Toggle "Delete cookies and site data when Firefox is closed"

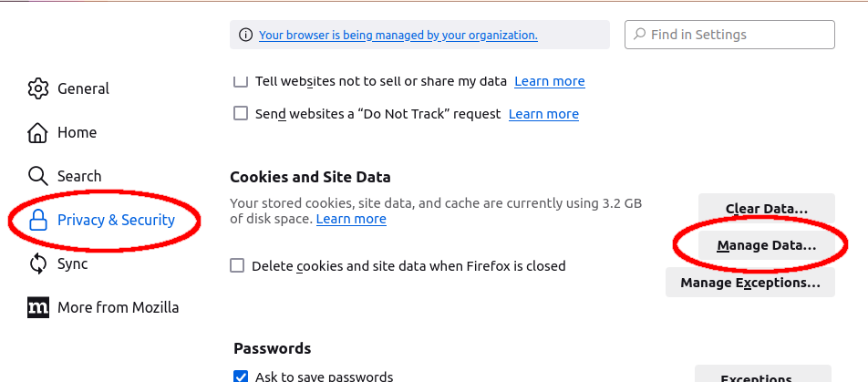237,266
